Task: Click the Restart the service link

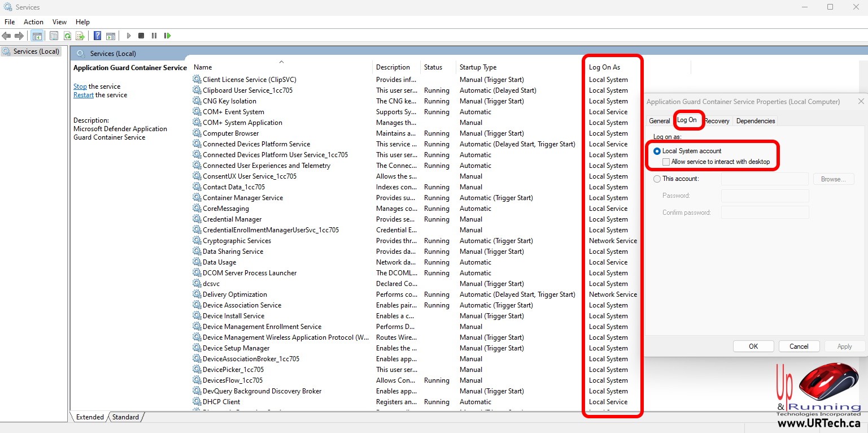Action: pyautogui.click(x=83, y=95)
